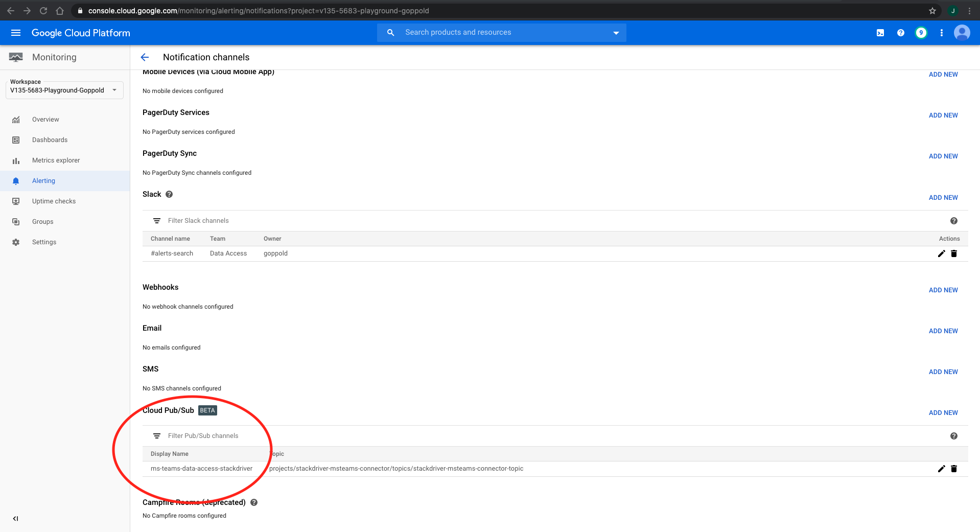The width and height of the screenshot is (980, 532).
Task: Open Settings in the sidebar
Action: click(65, 242)
